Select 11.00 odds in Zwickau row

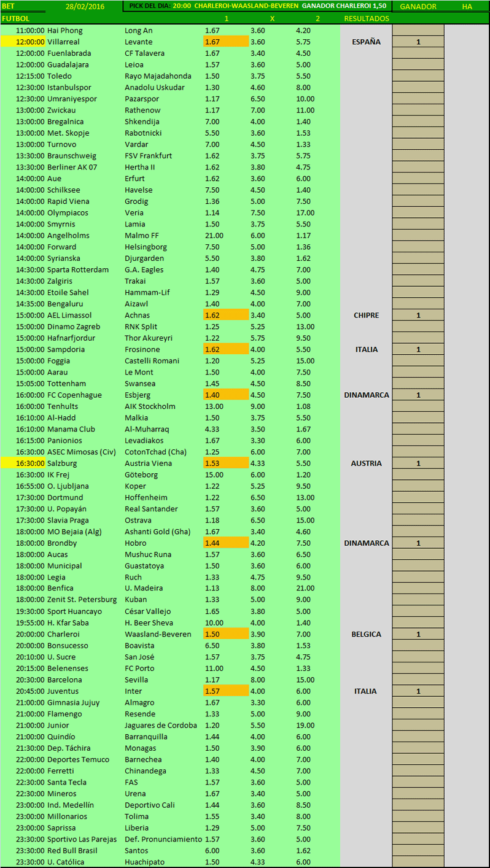point(305,110)
